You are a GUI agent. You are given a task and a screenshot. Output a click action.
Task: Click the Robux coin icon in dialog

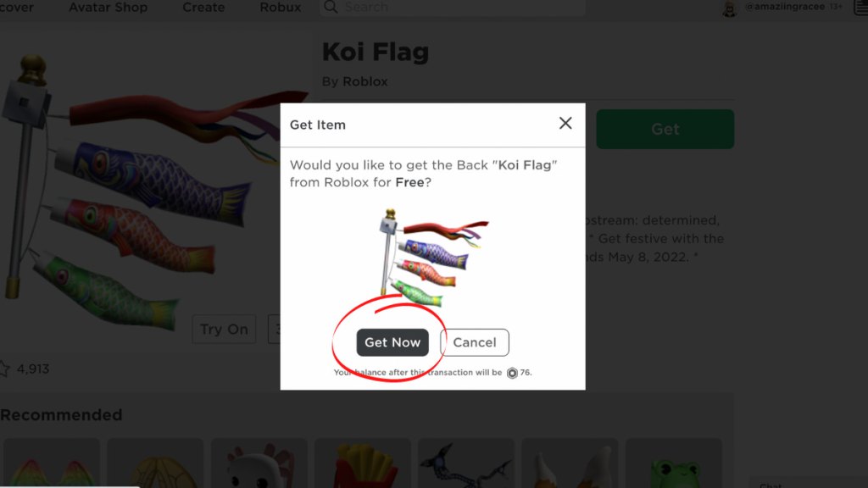tap(512, 373)
